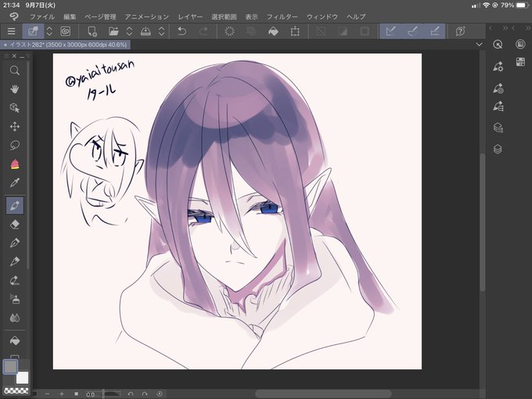Viewport: 532px width, 399px height.
Task: Select the white sub color swatch
Action: click(23, 377)
